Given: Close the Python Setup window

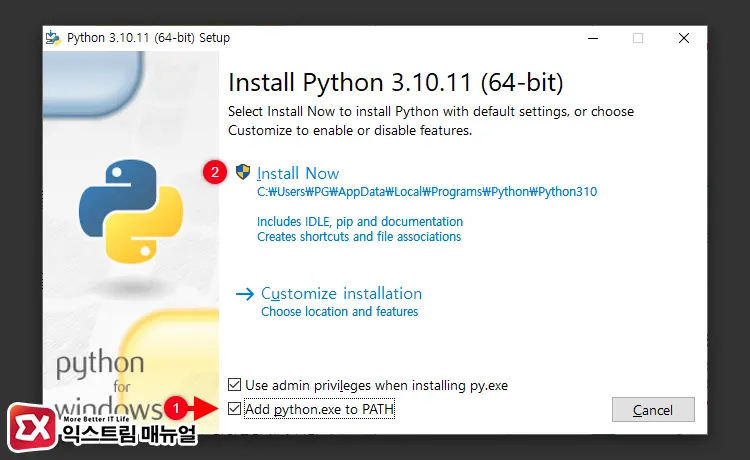Looking at the screenshot, I should [x=683, y=38].
